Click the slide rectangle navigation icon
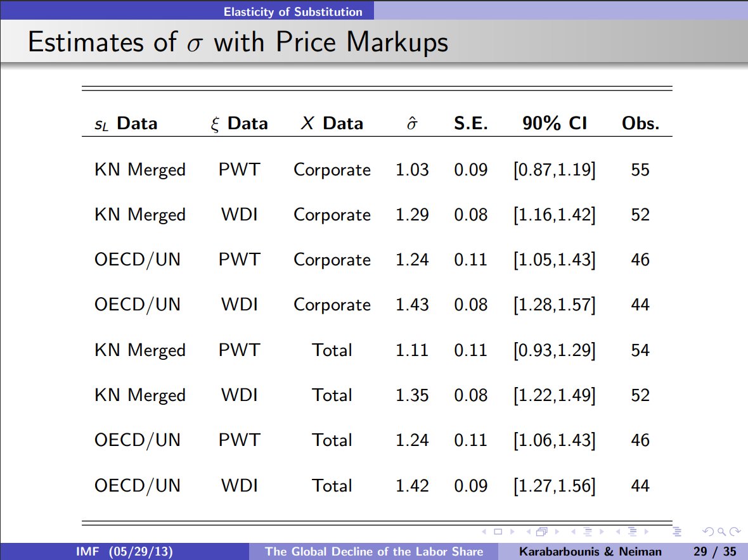 click(x=498, y=531)
